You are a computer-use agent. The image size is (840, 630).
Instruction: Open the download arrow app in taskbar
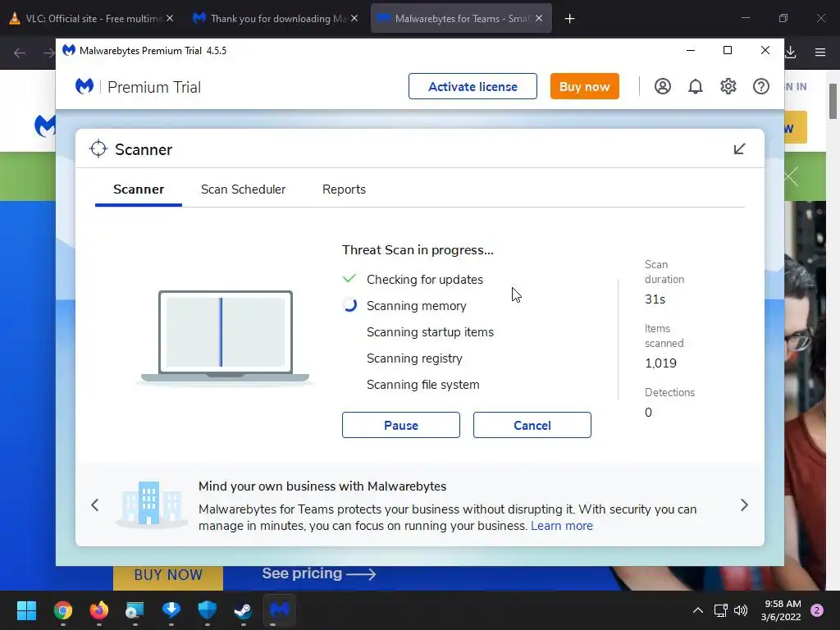pyautogui.click(x=171, y=610)
